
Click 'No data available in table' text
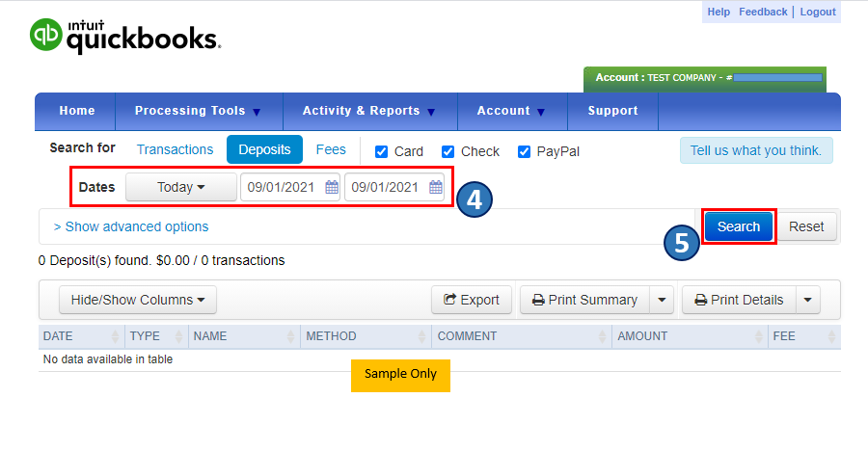(108, 359)
